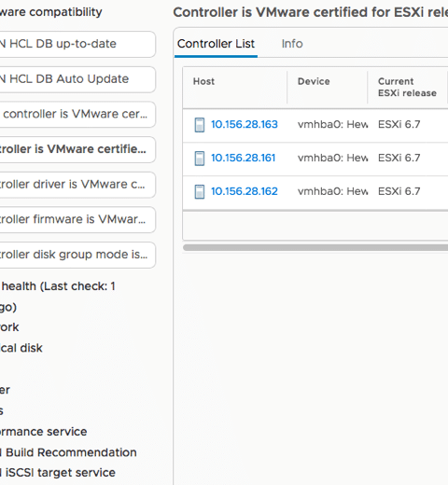Image resolution: width=448 pixels, height=485 pixels.
Task: Sort by the Host column header
Action: tap(203, 81)
